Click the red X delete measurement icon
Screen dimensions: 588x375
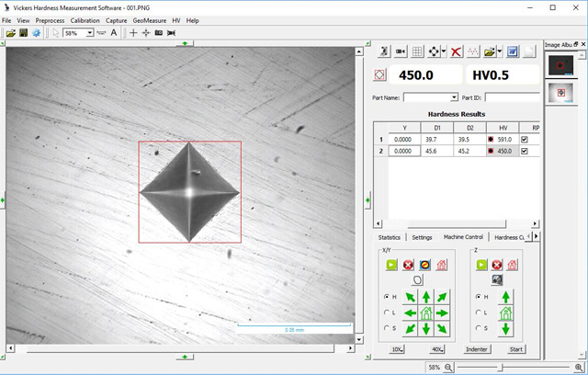coord(456,52)
